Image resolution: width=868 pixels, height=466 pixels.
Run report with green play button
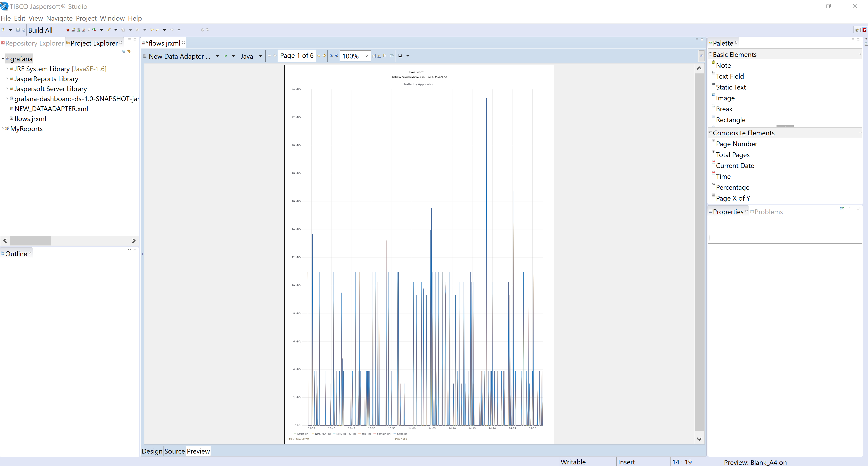[x=226, y=56]
